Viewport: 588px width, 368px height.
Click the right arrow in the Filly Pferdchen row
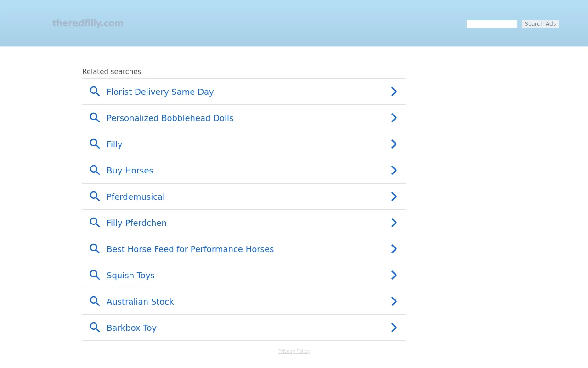394,223
